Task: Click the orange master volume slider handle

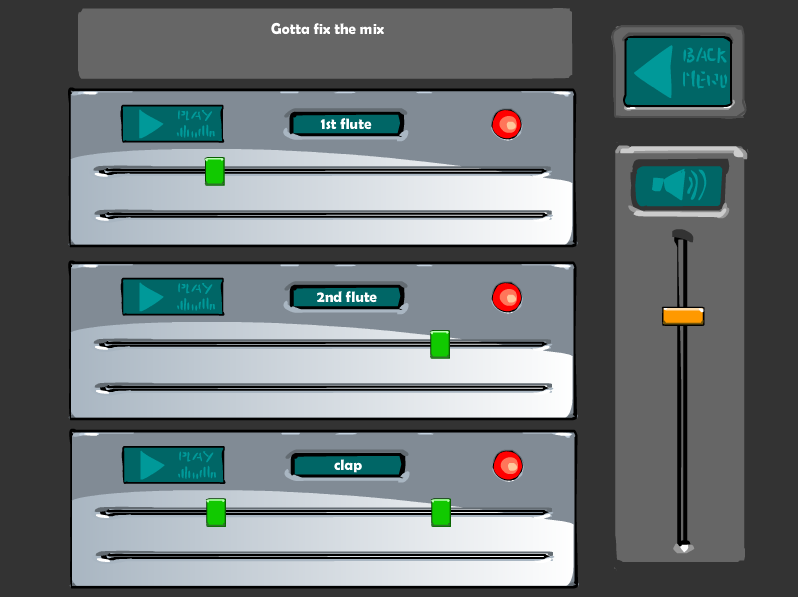Action: 683,316
